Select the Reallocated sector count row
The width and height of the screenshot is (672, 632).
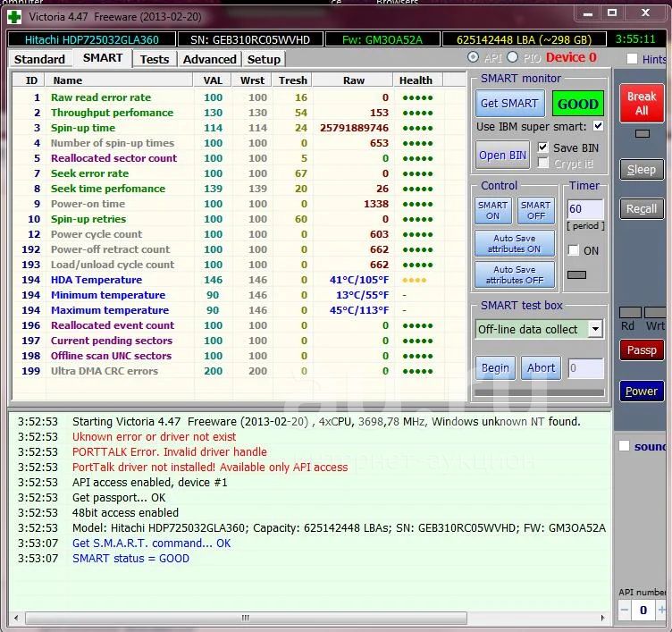coord(239,158)
